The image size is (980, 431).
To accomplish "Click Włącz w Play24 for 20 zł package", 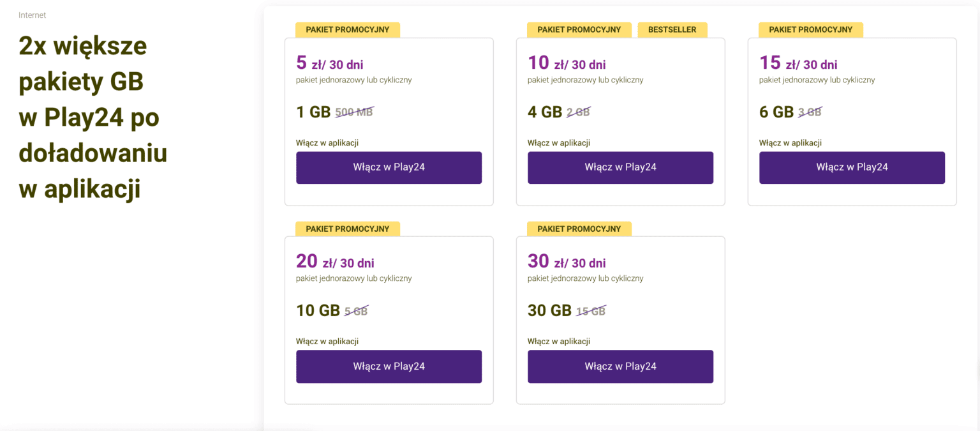I will pyautogui.click(x=389, y=367).
